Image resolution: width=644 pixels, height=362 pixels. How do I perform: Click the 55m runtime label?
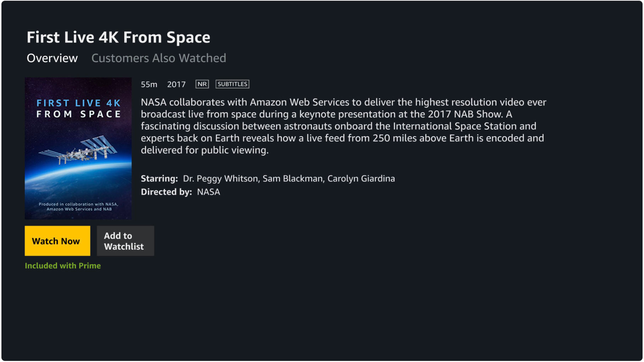[149, 84]
